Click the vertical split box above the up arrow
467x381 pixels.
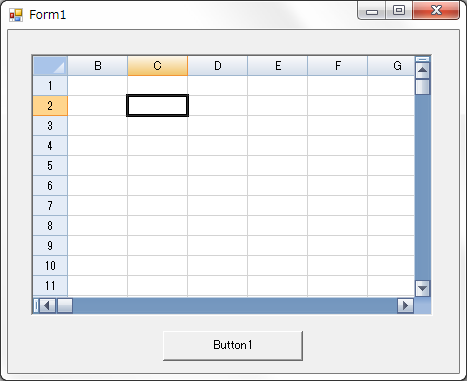coord(423,59)
